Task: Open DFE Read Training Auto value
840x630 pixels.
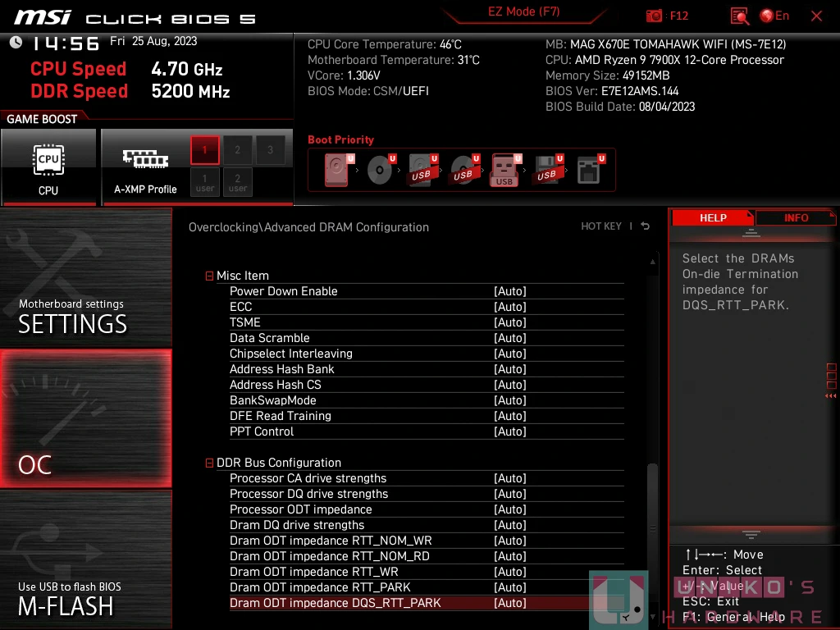Action: click(x=510, y=416)
